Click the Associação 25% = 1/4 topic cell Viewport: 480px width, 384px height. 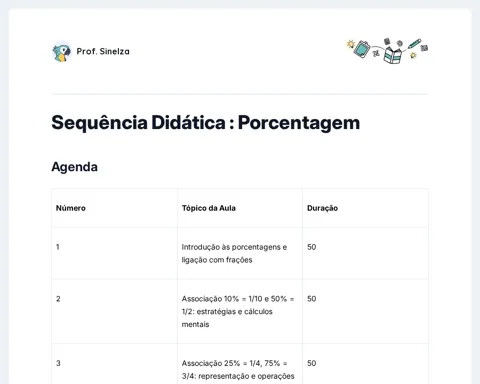coord(240,364)
